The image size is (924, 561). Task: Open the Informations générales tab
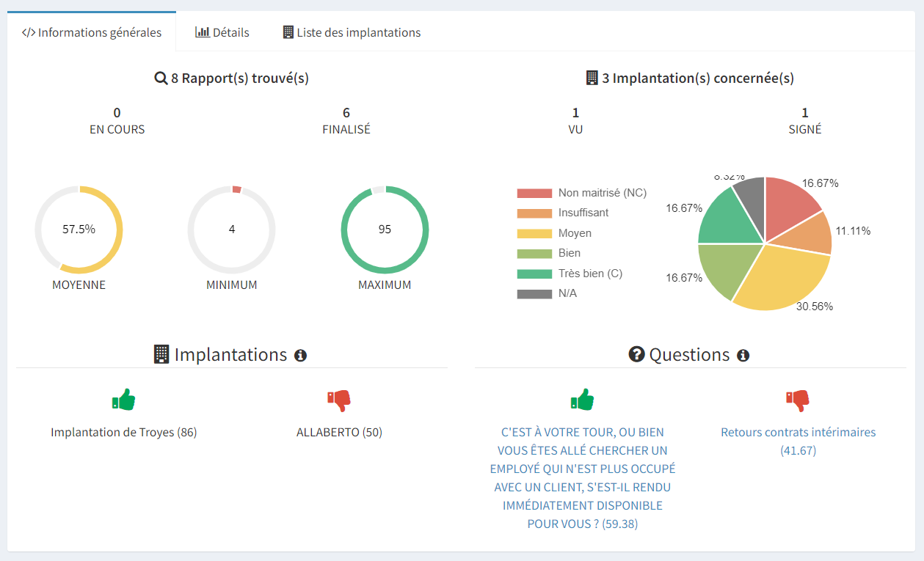tap(92, 32)
